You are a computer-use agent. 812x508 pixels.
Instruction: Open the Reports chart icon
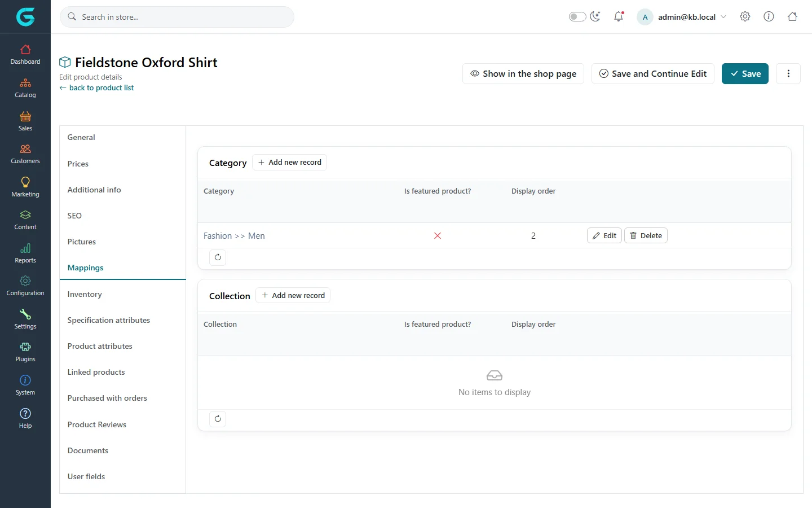[25, 248]
